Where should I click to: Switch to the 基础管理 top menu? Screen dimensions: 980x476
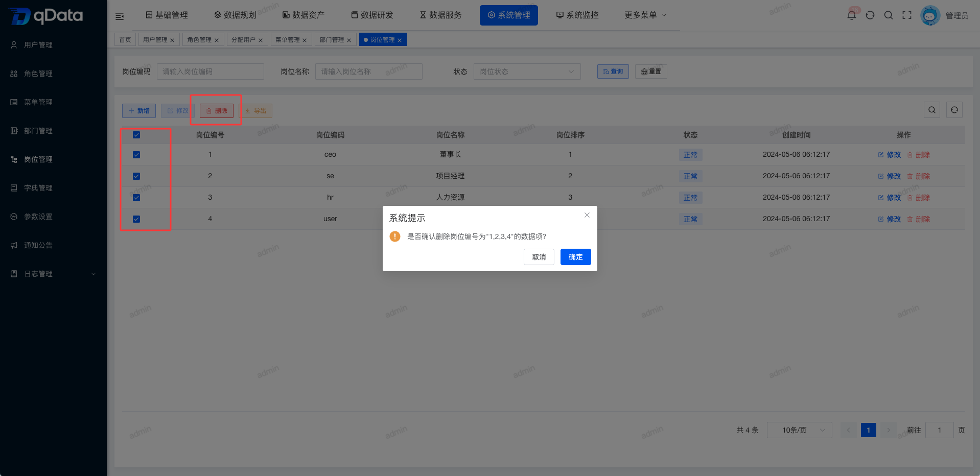click(x=167, y=15)
